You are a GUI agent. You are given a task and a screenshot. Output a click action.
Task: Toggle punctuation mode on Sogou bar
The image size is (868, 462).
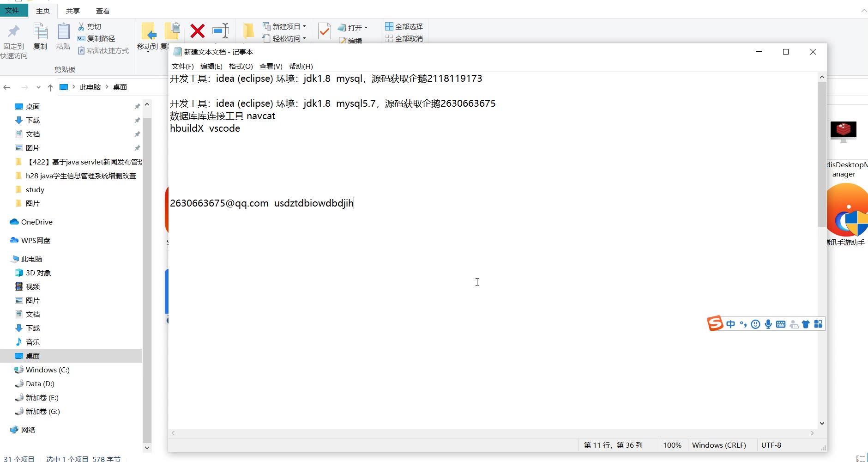coord(743,324)
